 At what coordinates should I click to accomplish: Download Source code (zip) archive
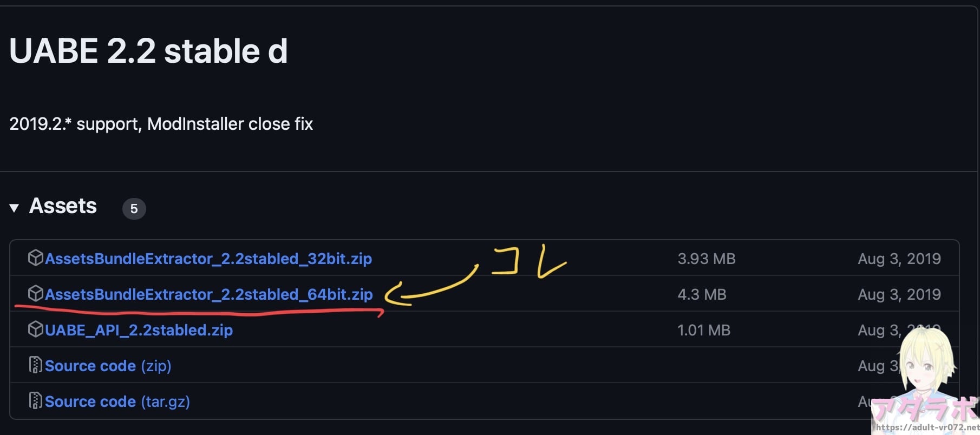click(108, 366)
